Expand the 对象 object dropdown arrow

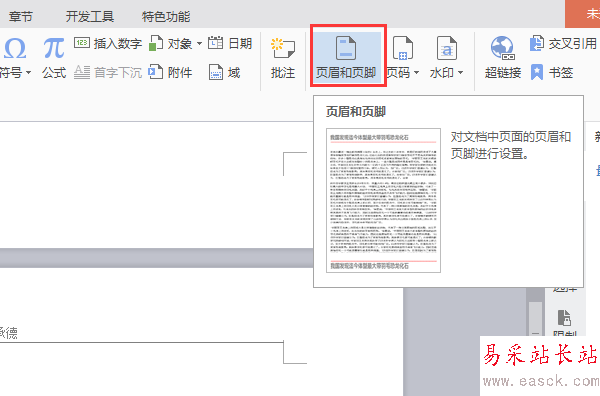click(199, 44)
